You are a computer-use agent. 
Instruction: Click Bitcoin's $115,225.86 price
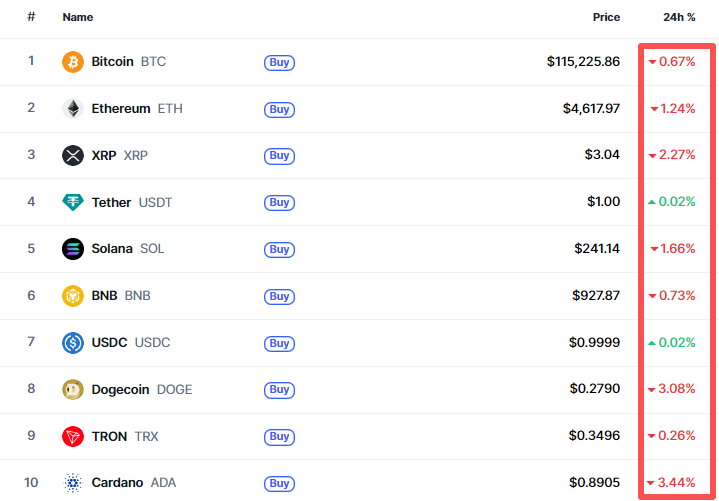coord(583,62)
